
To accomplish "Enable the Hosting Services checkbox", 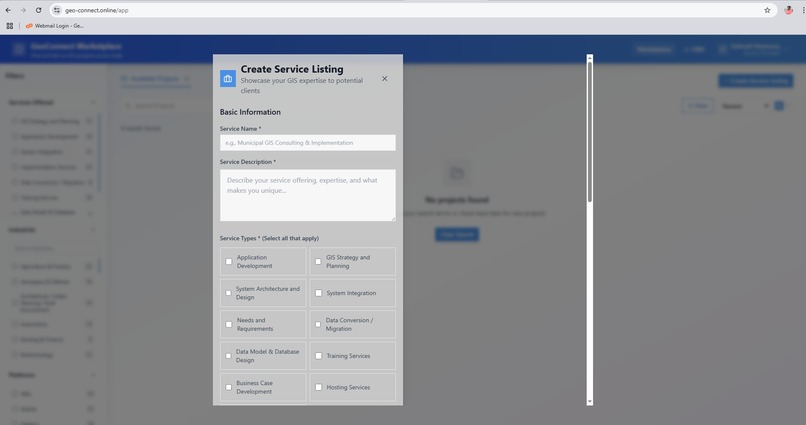I will [319, 387].
